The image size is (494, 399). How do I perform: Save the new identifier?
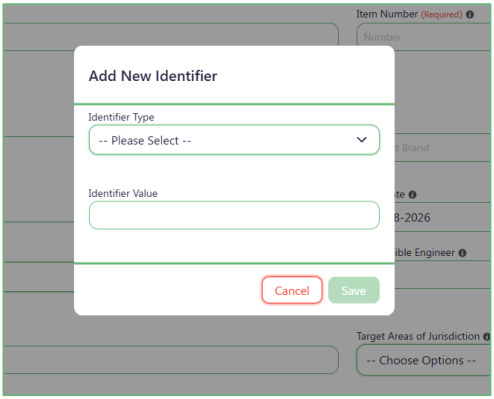tap(354, 290)
